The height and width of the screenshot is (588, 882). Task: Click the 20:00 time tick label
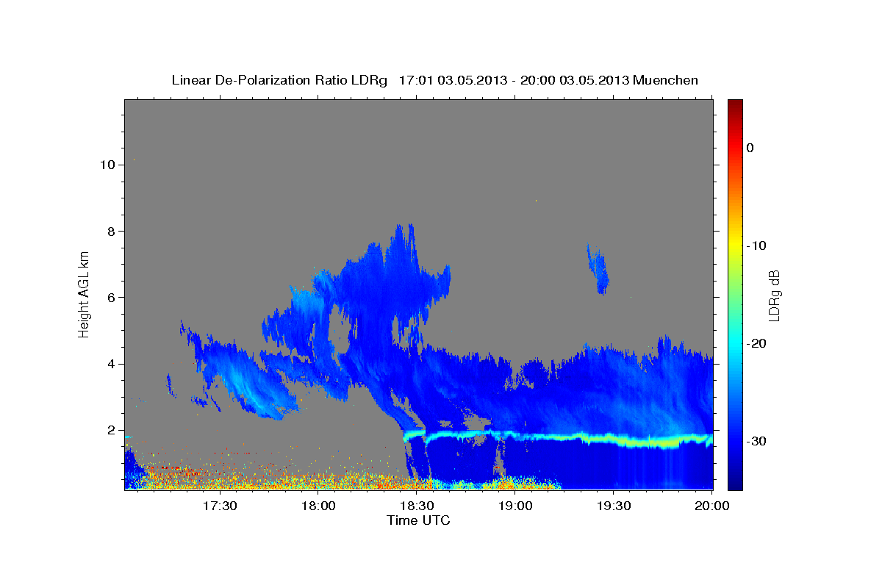pos(711,506)
